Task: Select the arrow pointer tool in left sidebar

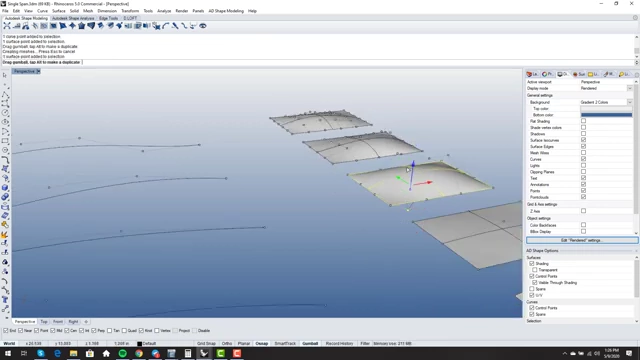Action: (5, 75)
